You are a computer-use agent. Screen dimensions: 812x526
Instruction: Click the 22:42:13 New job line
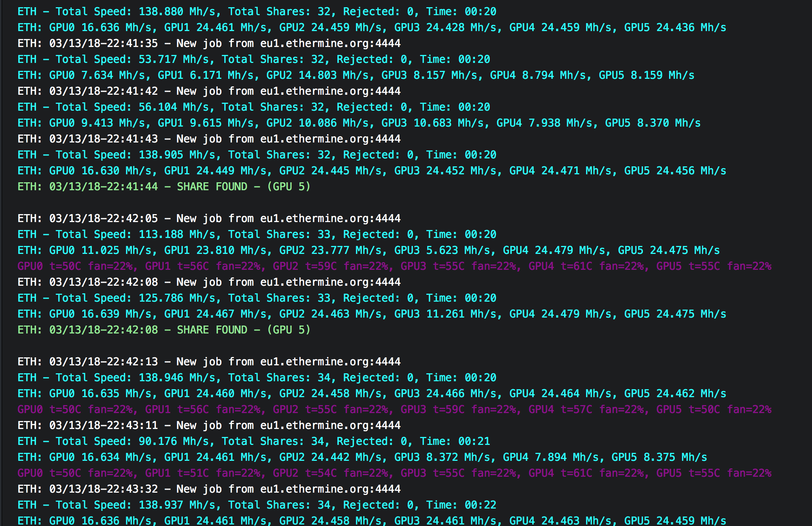click(x=209, y=362)
